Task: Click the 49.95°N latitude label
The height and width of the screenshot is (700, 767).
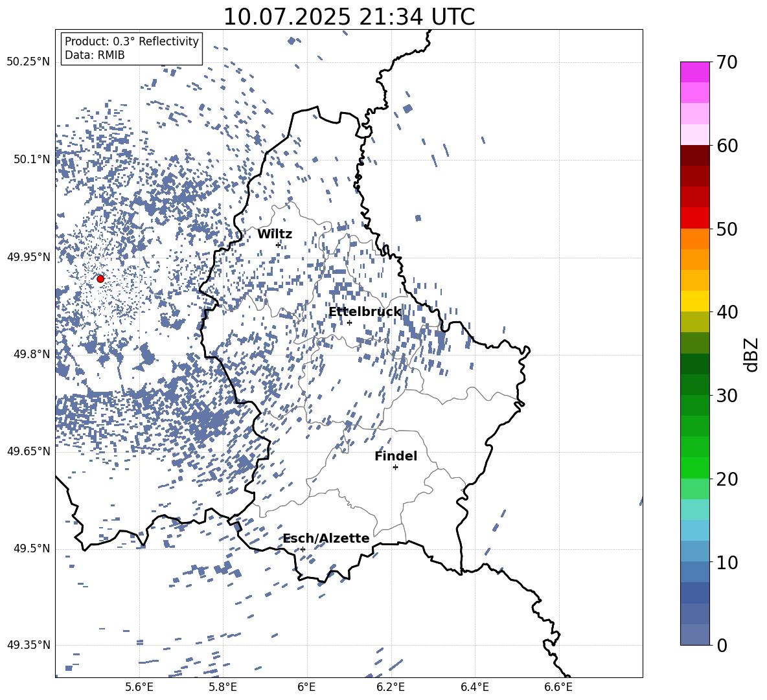Action: tap(29, 256)
